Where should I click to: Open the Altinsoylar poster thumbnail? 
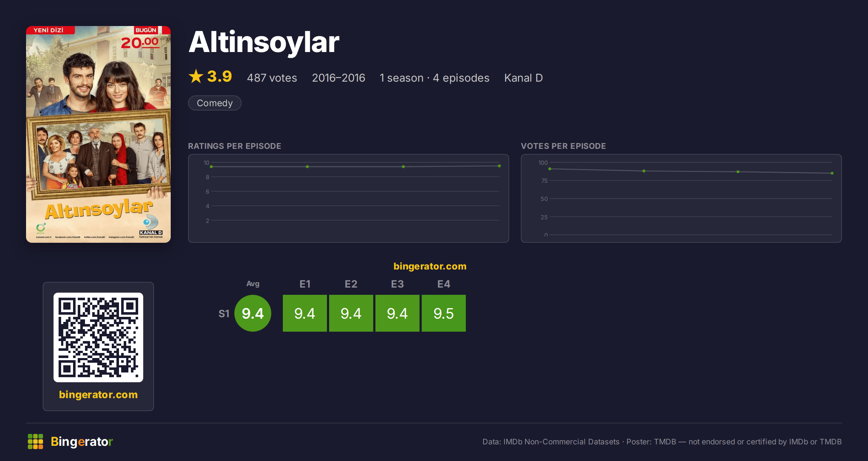98,134
